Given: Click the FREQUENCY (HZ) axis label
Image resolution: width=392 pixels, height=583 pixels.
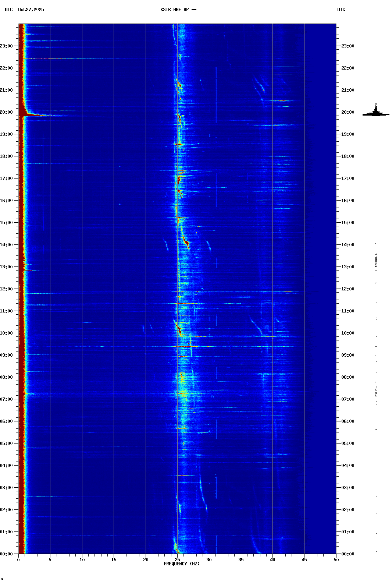Looking at the screenshot, I should (x=182, y=564).
